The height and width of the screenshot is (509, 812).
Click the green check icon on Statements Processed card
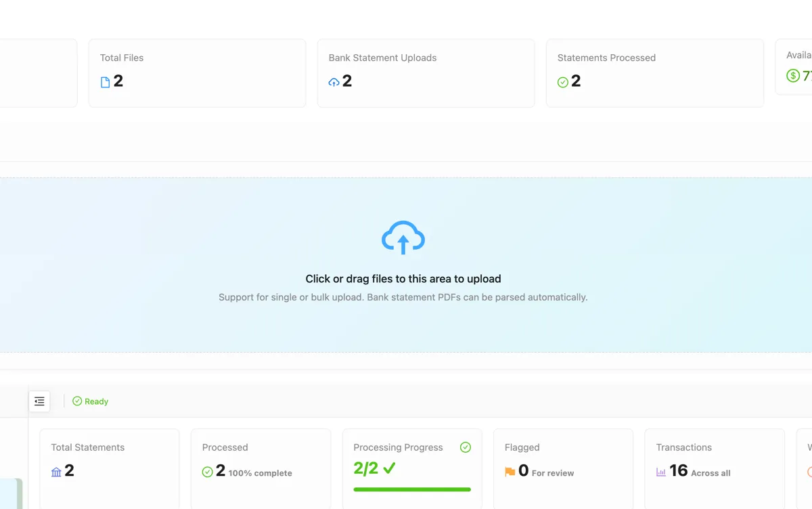pos(562,81)
